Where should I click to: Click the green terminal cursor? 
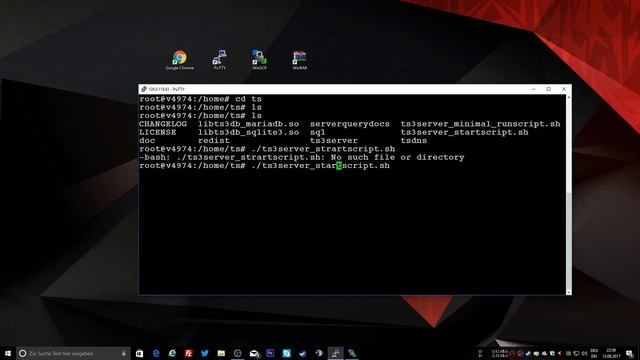tap(339, 166)
